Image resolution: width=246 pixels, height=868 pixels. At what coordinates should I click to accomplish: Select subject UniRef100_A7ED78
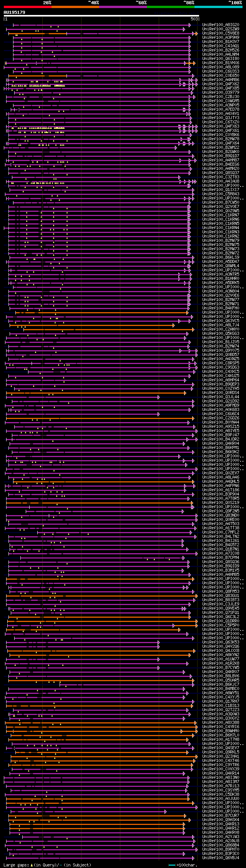point(221,109)
